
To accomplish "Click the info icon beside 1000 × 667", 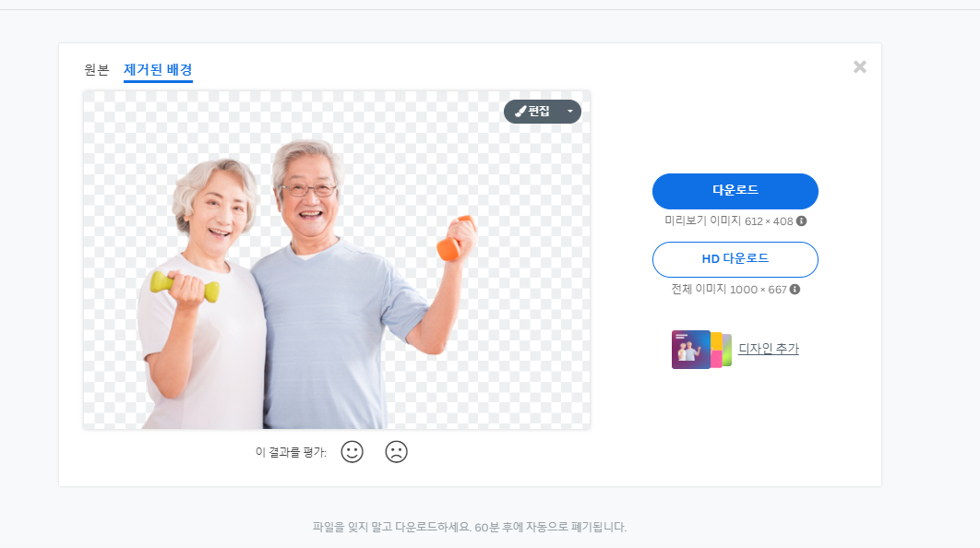I will [795, 289].
